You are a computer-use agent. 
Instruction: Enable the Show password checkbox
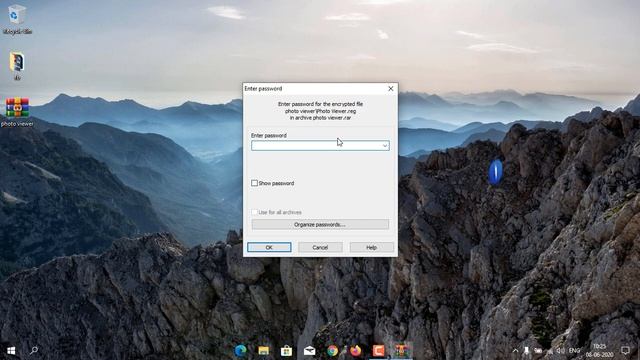tap(254, 183)
